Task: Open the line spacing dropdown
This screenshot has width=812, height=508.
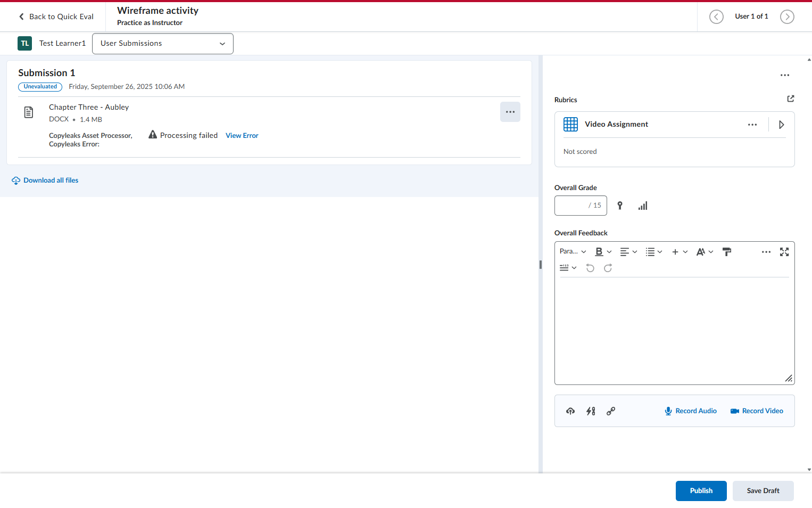Action: (x=568, y=268)
